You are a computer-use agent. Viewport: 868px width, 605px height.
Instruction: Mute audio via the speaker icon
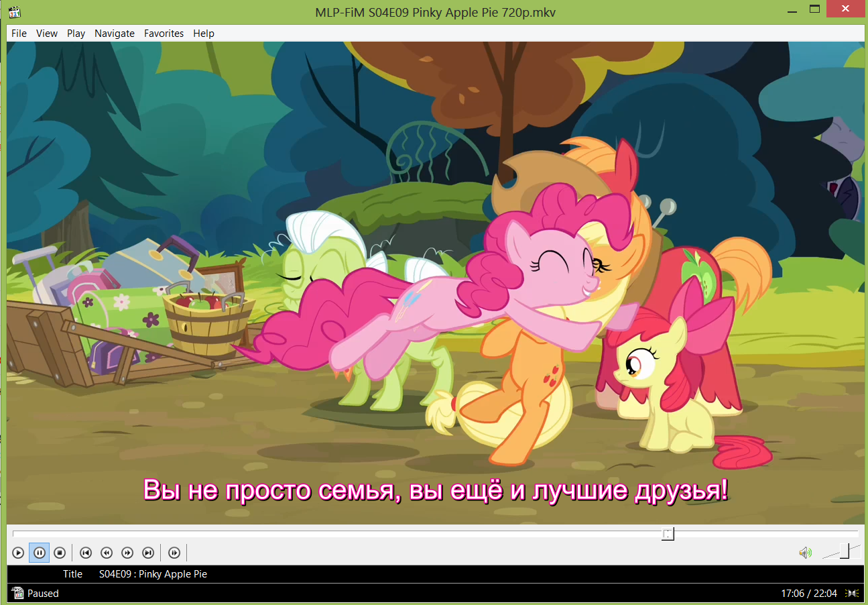(805, 553)
